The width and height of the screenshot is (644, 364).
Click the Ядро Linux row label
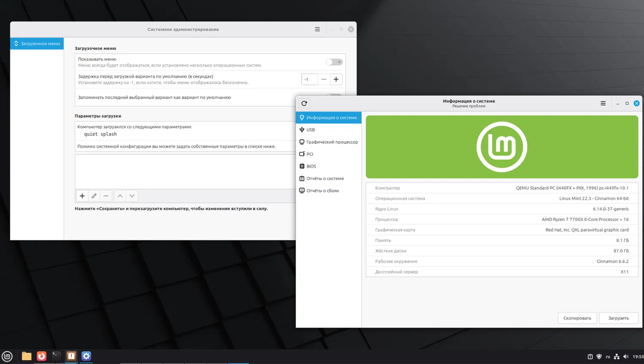[387, 209]
